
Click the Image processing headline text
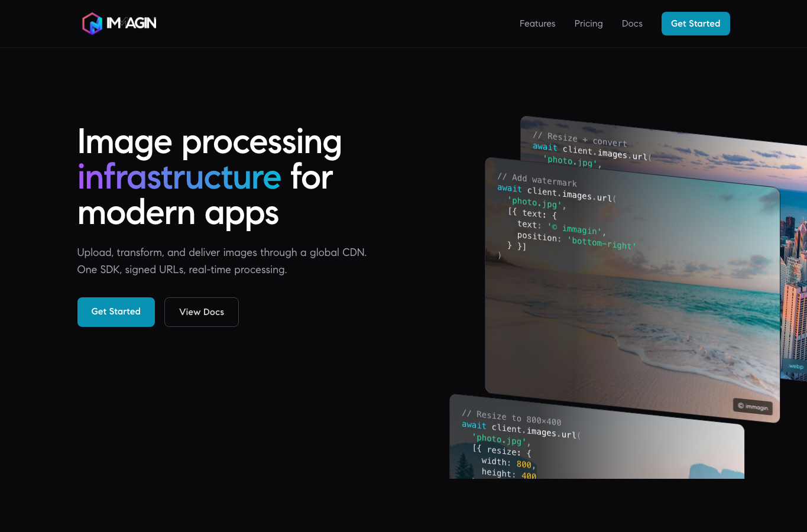(210, 142)
